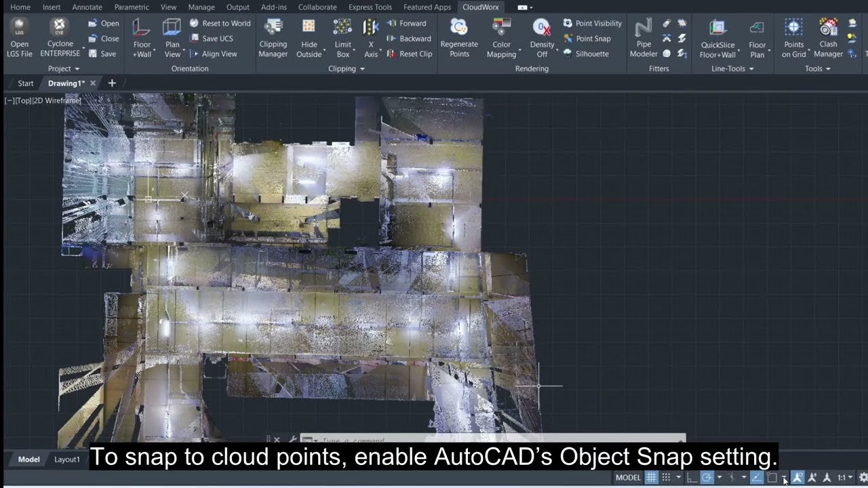
Task: Click the Backward clipping button
Action: click(x=409, y=39)
